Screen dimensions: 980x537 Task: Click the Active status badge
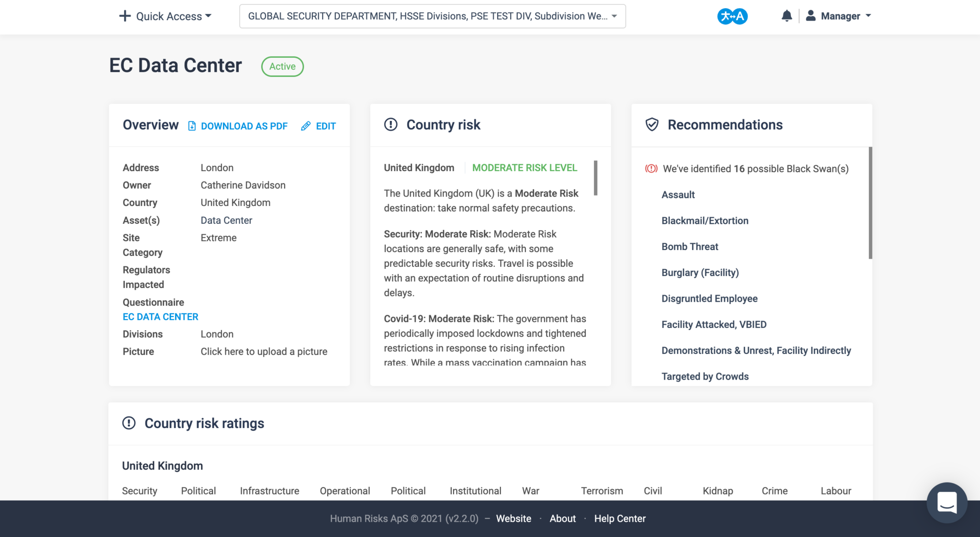coord(282,66)
